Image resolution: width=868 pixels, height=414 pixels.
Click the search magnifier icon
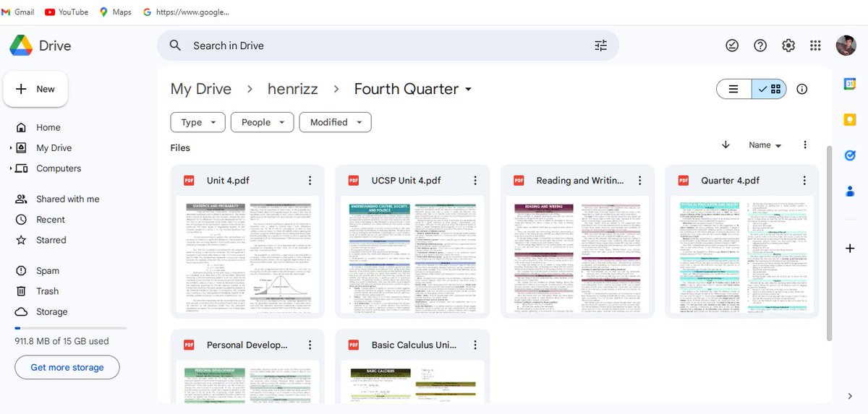click(175, 46)
